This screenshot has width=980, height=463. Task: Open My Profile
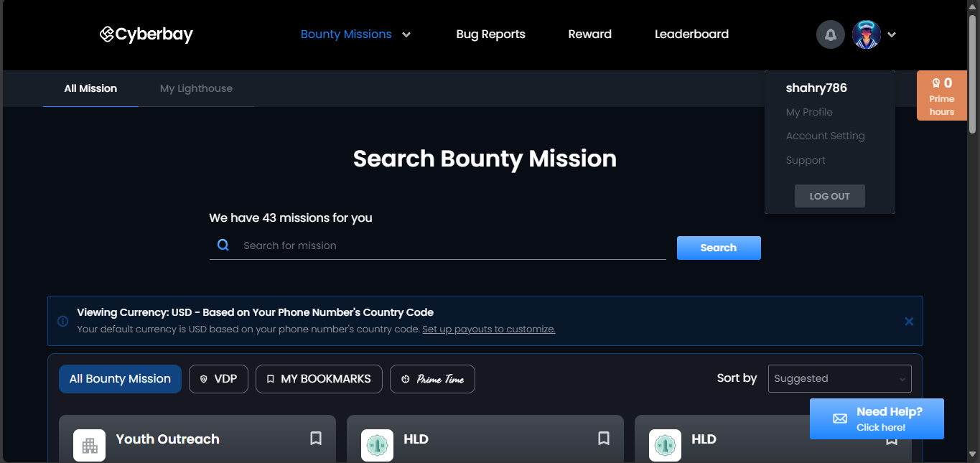click(809, 112)
